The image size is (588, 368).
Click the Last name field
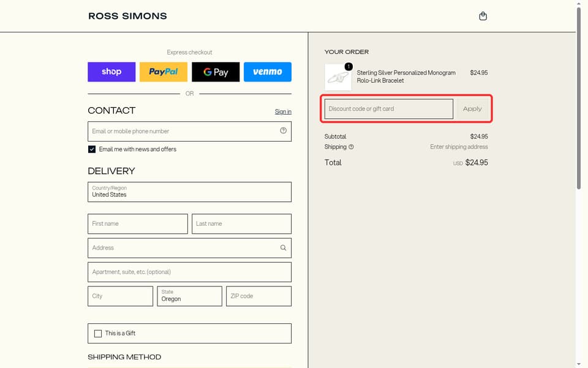tap(241, 224)
